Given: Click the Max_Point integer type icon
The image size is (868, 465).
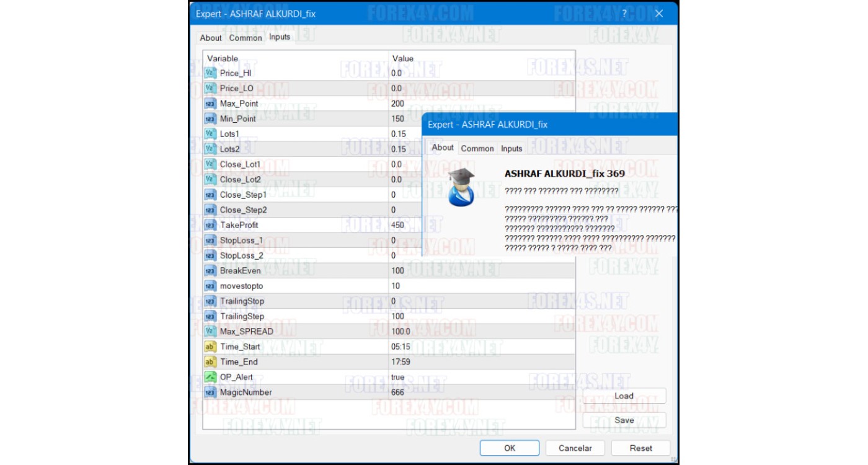Looking at the screenshot, I should click(210, 104).
